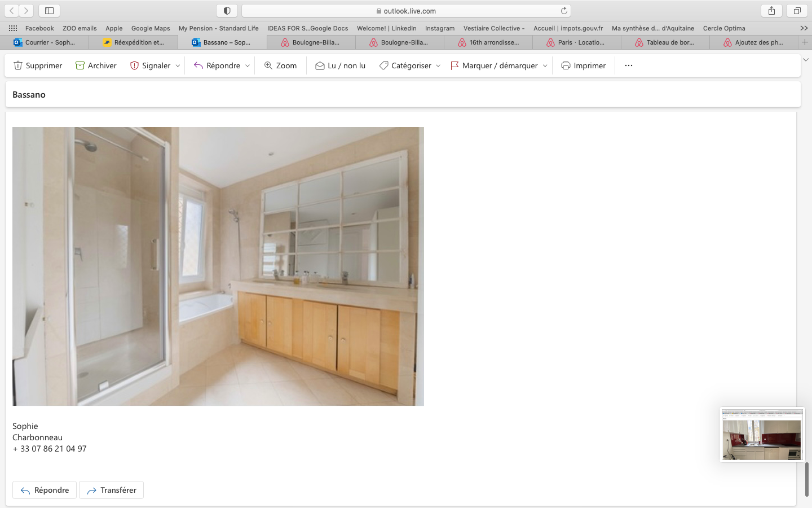Expand the Signaler dropdown chevron
812x508 pixels.
pyautogui.click(x=178, y=65)
